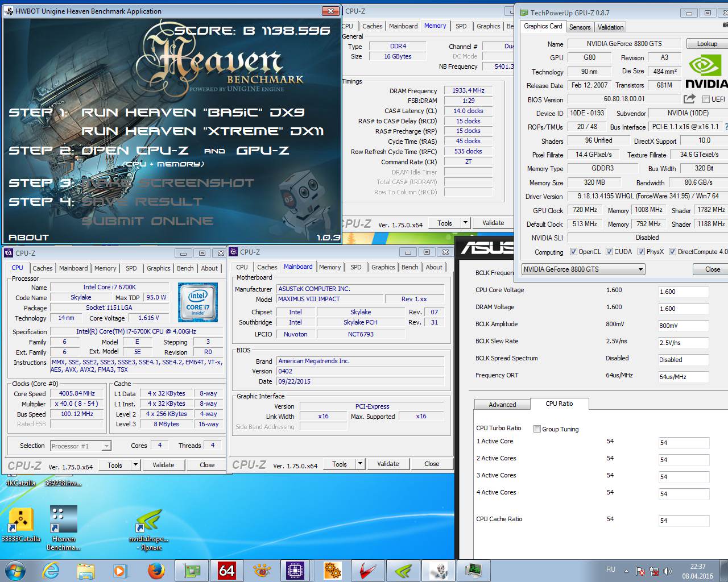Switch to Sensors tab in GPU-Z
Viewport: 728px width, 582px height.
tap(580, 27)
